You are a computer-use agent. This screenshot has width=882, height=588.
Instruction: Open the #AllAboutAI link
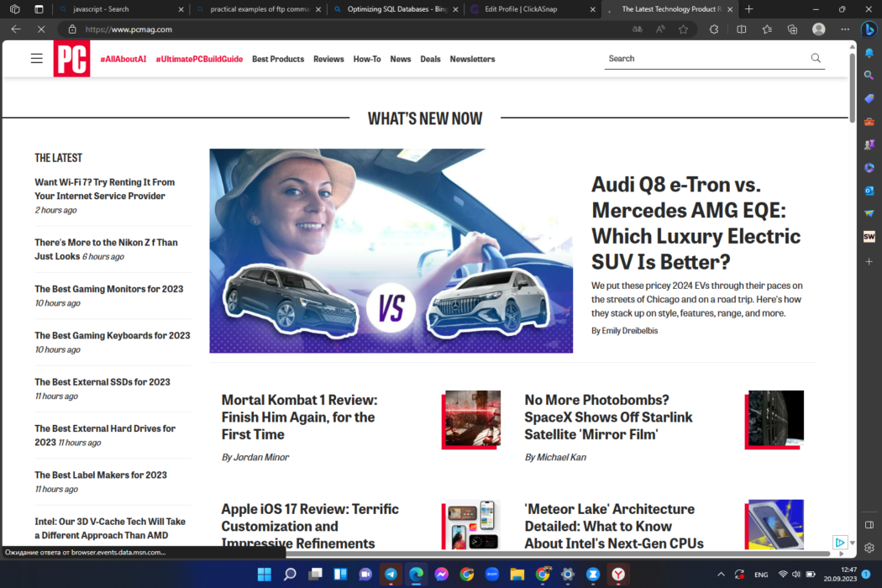123,59
